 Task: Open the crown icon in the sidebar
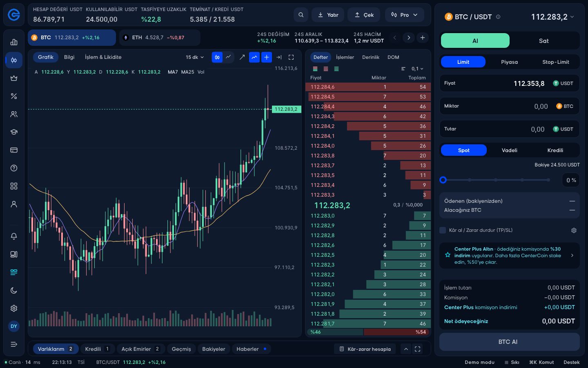14,78
